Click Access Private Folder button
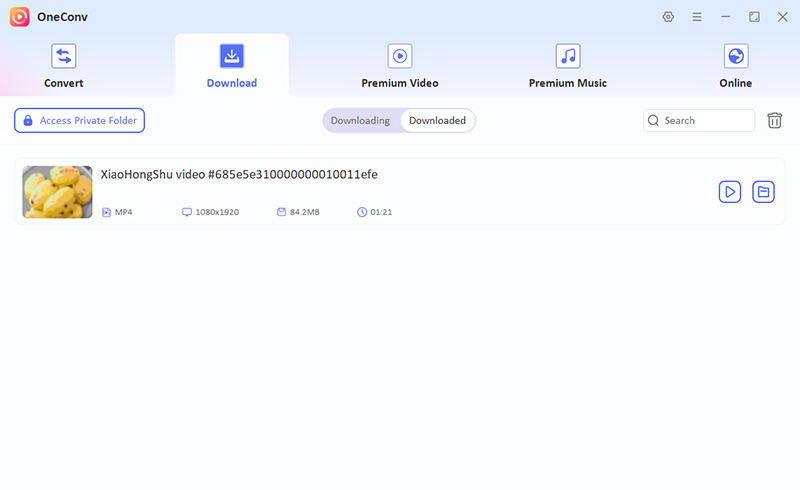 pyautogui.click(x=80, y=120)
